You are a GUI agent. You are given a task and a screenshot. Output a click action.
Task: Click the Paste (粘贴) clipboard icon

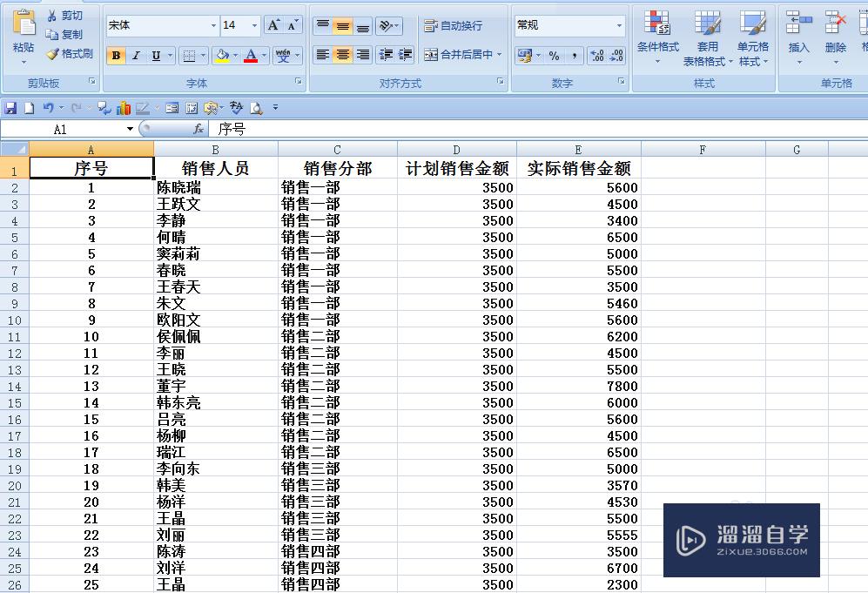coord(24,24)
